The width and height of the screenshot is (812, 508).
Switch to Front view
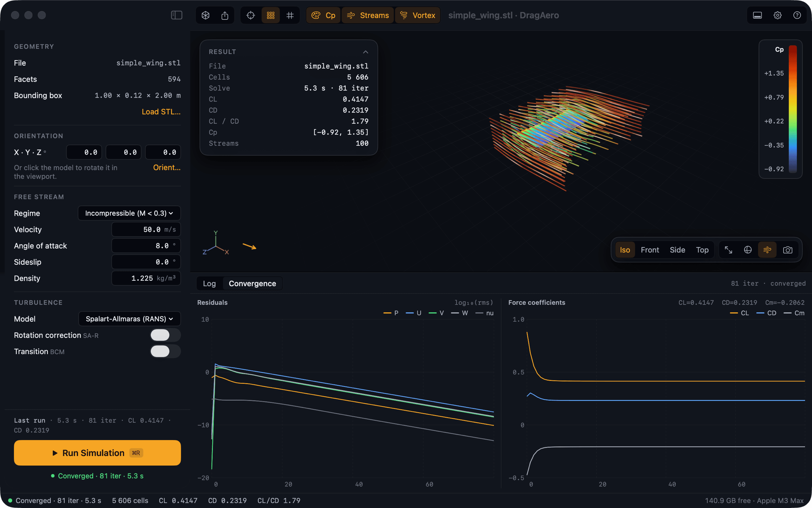pyautogui.click(x=650, y=250)
